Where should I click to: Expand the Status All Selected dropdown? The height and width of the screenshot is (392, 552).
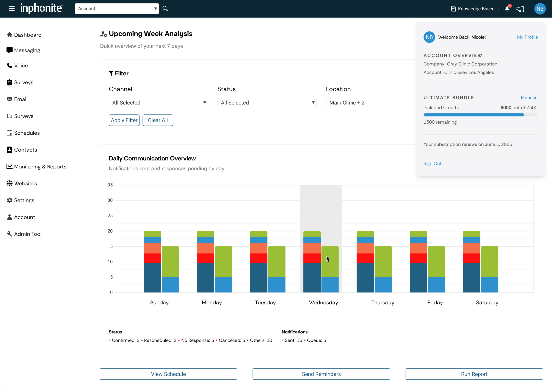(267, 103)
